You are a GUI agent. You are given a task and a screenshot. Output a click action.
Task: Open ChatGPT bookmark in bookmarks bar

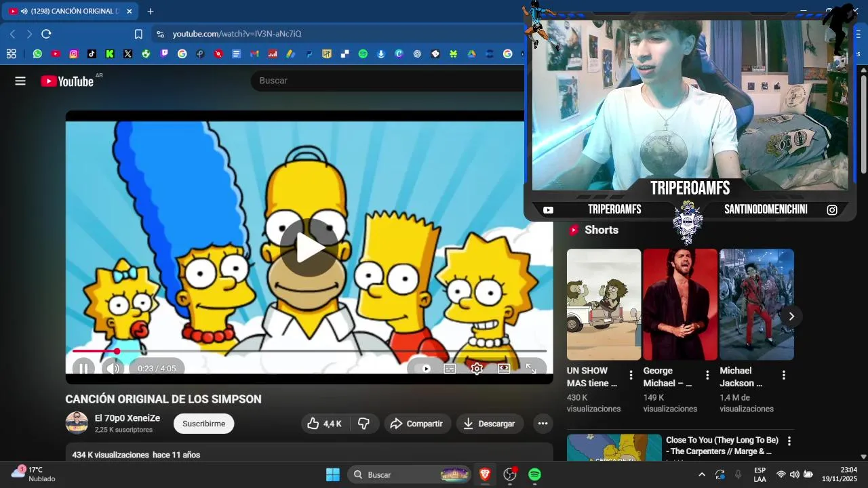click(x=417, y=54)
